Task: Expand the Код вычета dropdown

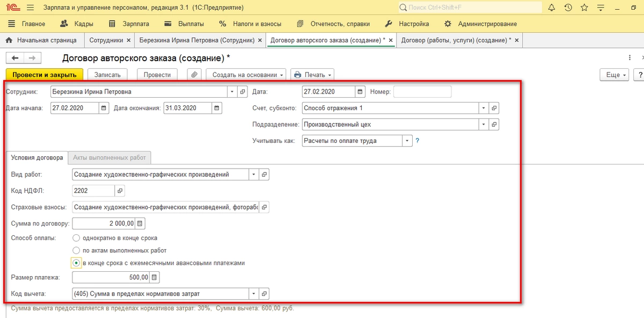Action: click(253, 294)
